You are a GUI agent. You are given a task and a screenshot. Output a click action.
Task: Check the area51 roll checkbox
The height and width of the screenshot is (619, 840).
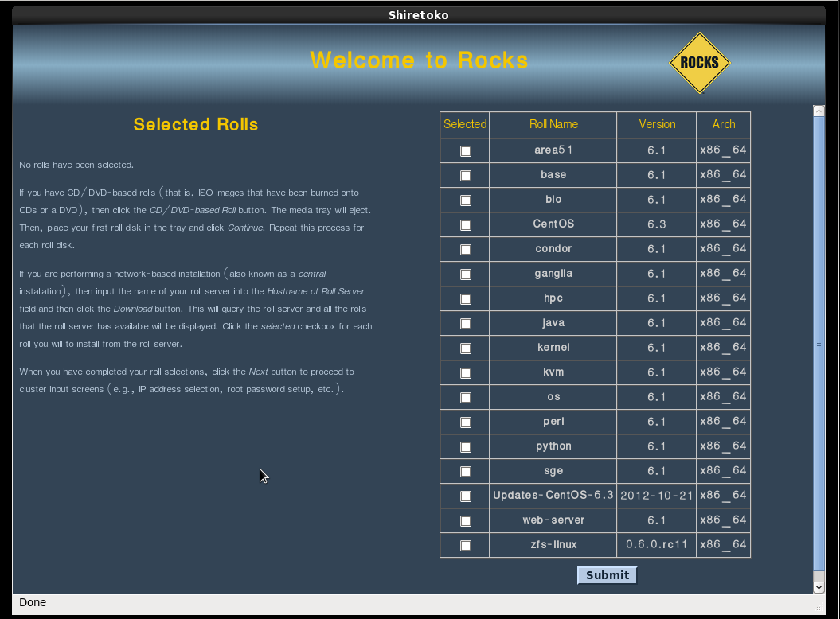pos(466,151)
